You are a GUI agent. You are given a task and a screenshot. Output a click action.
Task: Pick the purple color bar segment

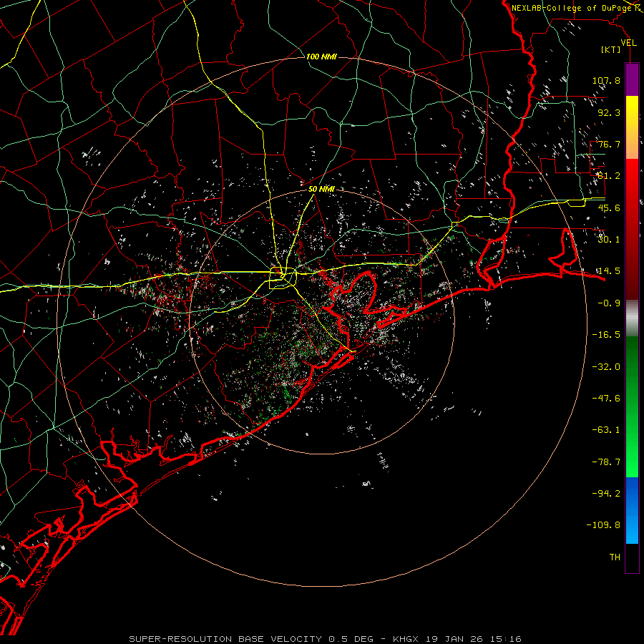632,80
